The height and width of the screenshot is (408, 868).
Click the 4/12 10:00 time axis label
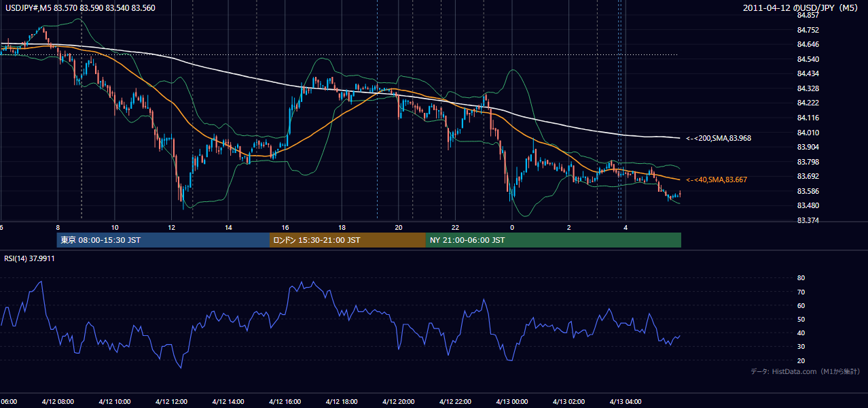tap(115, 402)
